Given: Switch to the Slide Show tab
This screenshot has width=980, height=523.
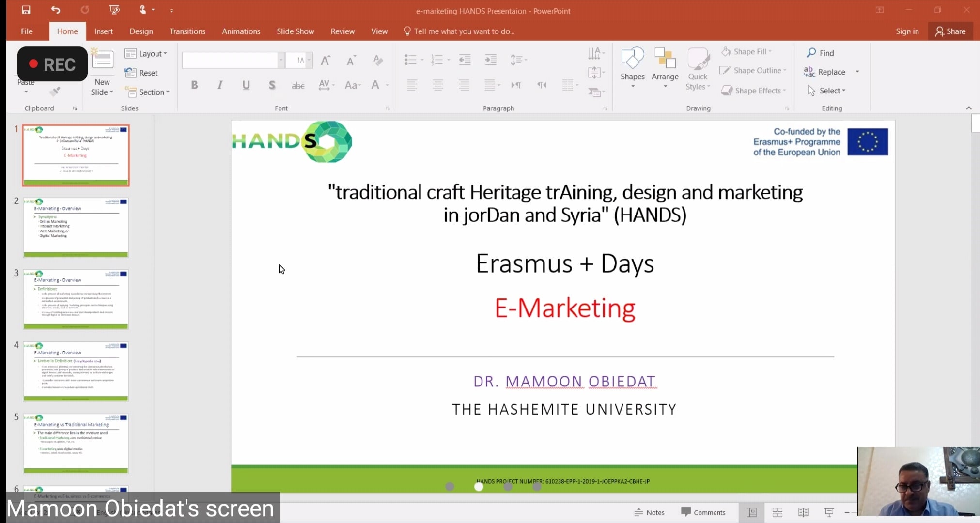Looking at the screenshot, I should (296, 31).
